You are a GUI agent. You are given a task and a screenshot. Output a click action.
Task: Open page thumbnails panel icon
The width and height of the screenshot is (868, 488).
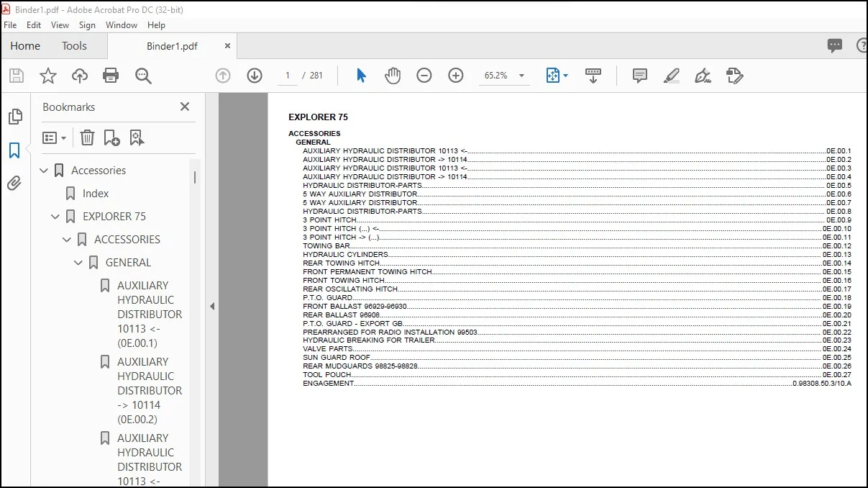coord(14,117)
